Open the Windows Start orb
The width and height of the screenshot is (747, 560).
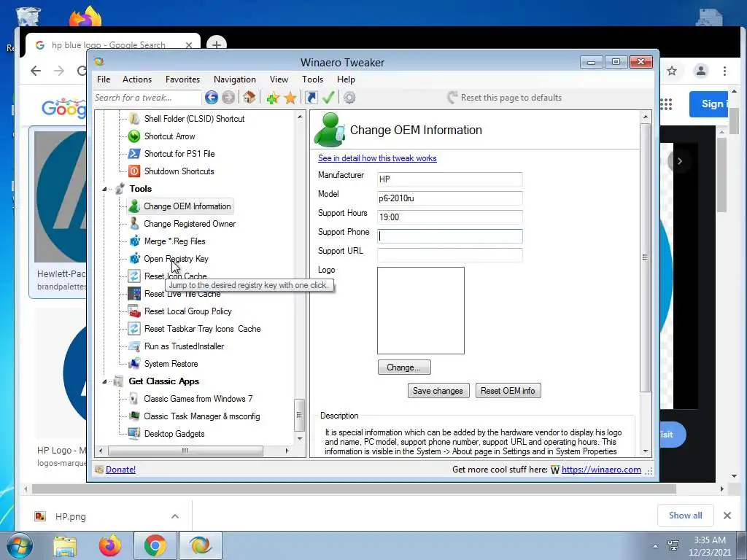click(18, 546)
